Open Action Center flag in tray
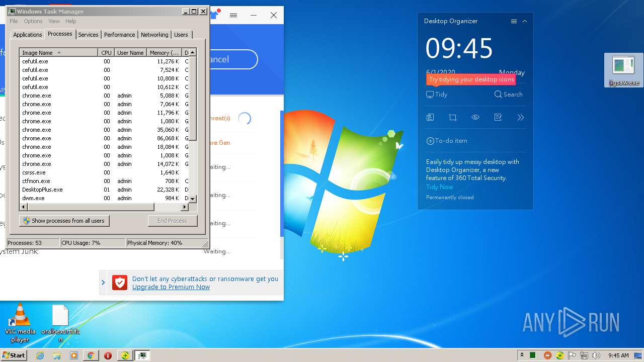 point(572,355)
